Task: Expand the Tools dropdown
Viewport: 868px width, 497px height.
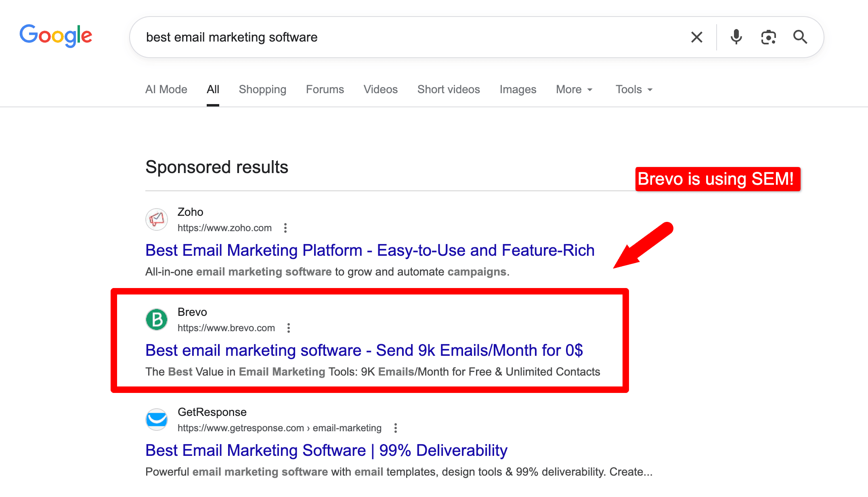Action: 633,90
